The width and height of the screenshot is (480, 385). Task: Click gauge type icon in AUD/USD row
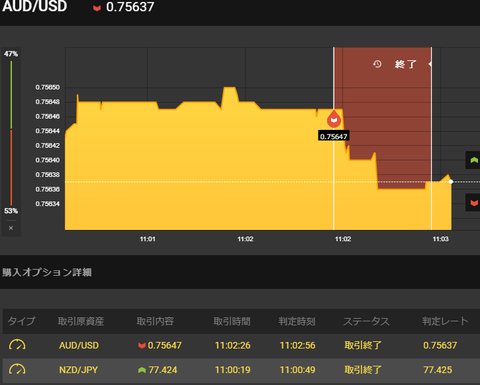17,345
